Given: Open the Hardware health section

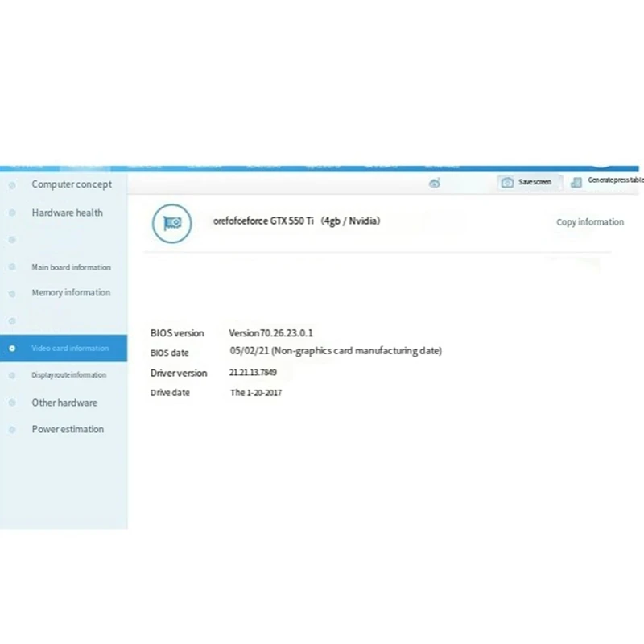Looking at the screenshot, I should pos(68,213).
